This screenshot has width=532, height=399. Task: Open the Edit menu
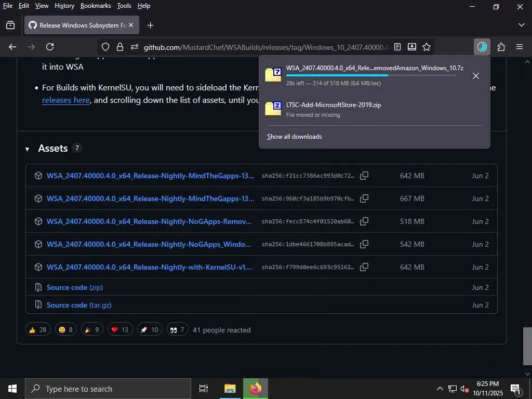click(x=24, y=6)
